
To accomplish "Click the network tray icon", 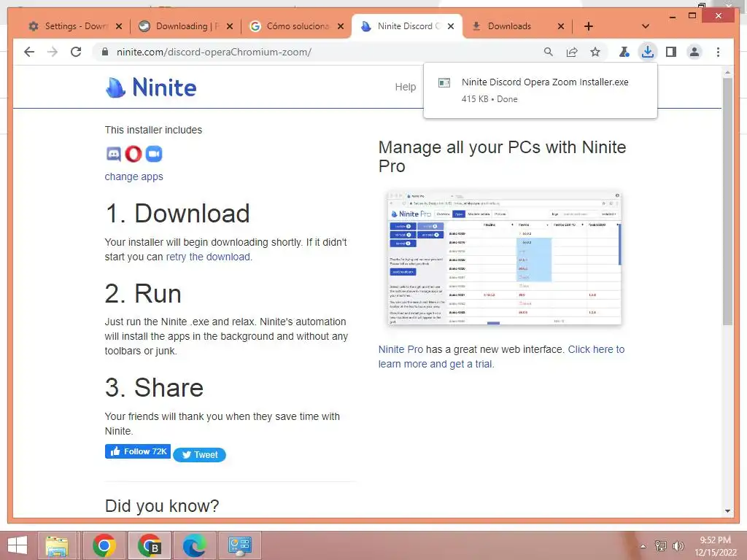I will pyautogui.click(x=661, y=545).
